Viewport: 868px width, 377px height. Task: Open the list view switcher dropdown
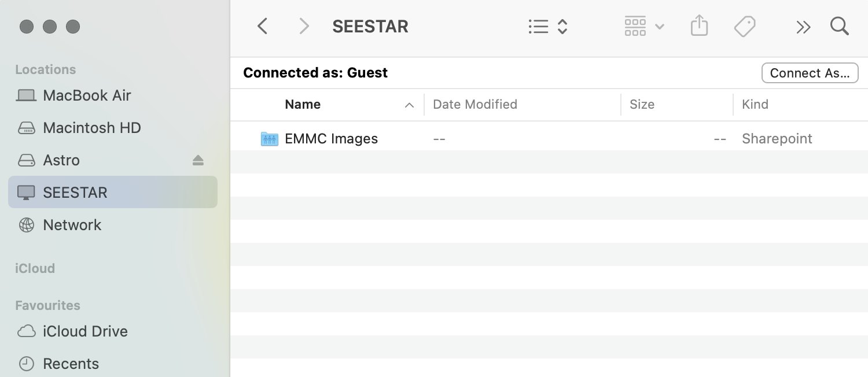[547, 27]
